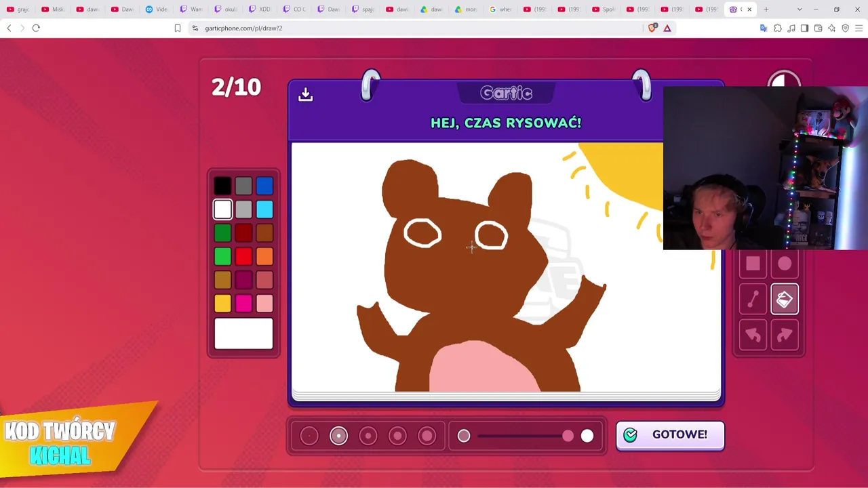Choose the largest brush size
This screenshot has width=868, height=488.
pos(427,436)
